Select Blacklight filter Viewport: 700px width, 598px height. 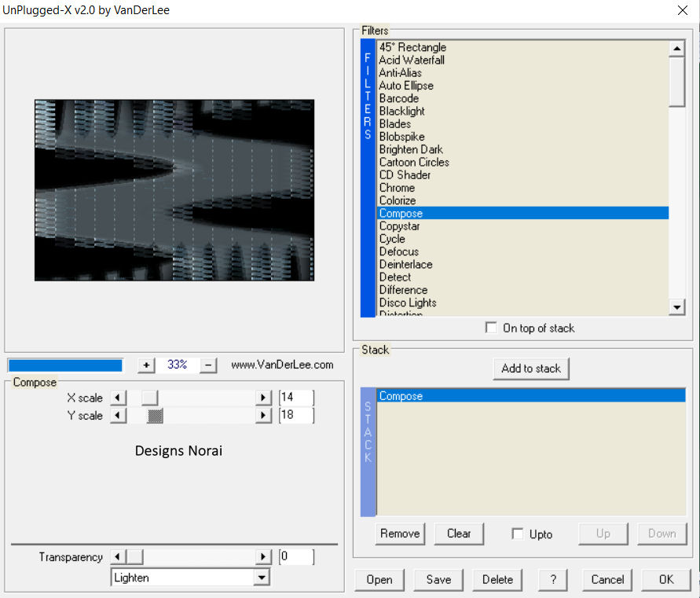tap(522, 111)
